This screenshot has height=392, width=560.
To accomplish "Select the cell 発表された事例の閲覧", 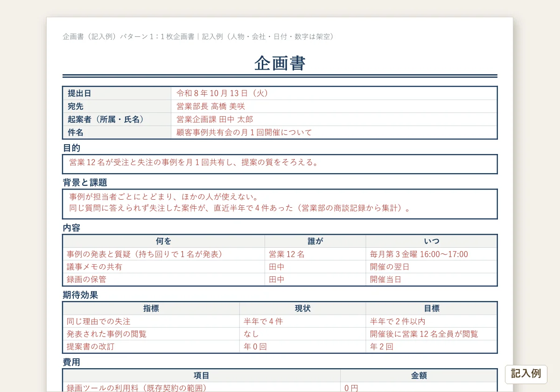I will pyautogui.click(x=151, y=334).
